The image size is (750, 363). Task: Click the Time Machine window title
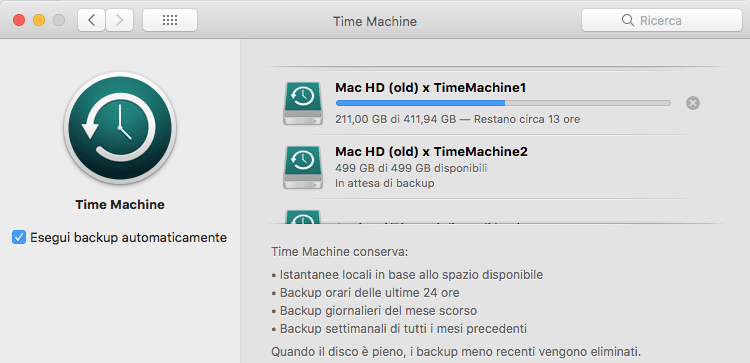click(x=375, y=22)
